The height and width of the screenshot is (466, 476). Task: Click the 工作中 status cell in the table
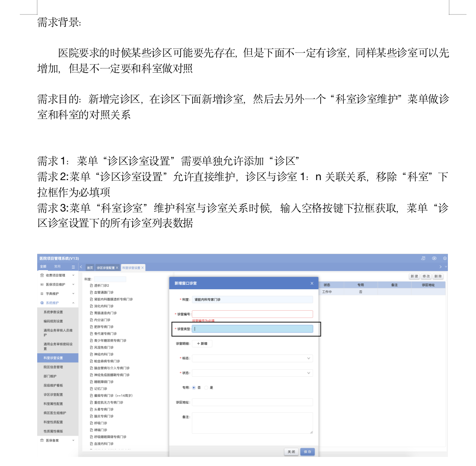(x=327, y=292)
